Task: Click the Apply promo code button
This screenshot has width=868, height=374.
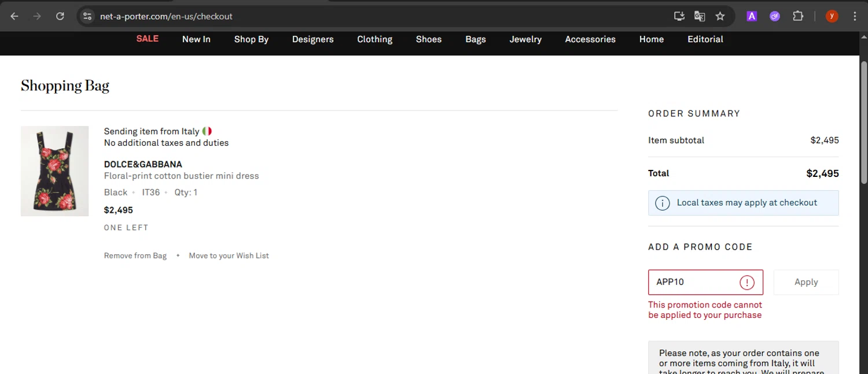Action: 806,282
